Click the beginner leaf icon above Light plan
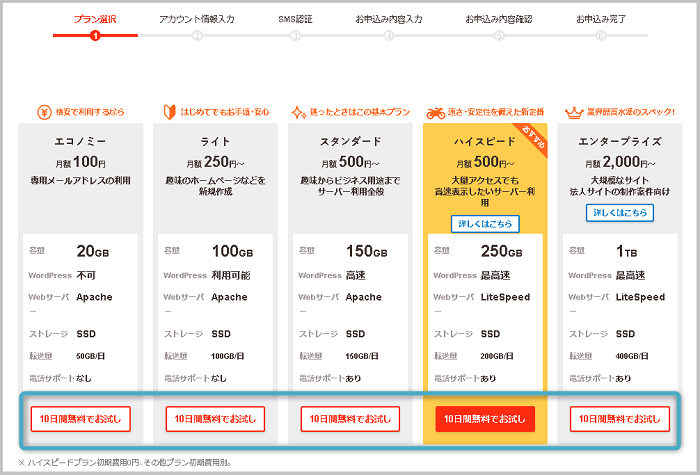The height and width of the screenshot is (475, 700). point(170,112)
